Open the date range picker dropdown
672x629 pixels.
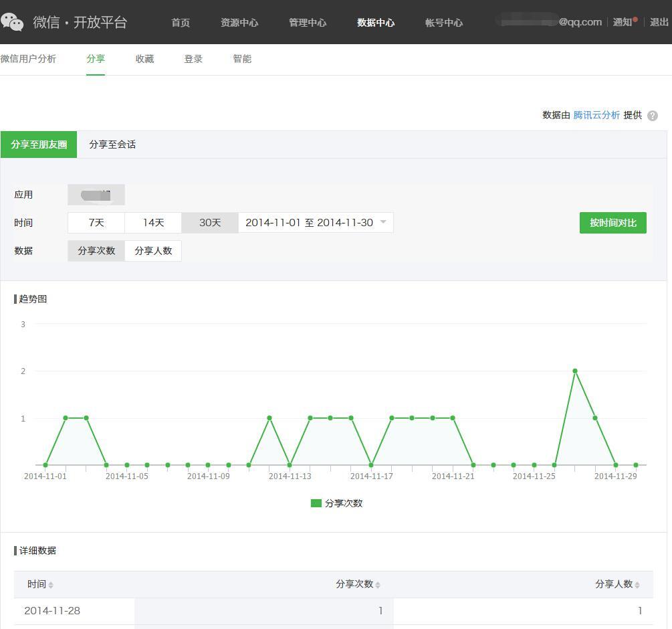[x=316, y=223]
